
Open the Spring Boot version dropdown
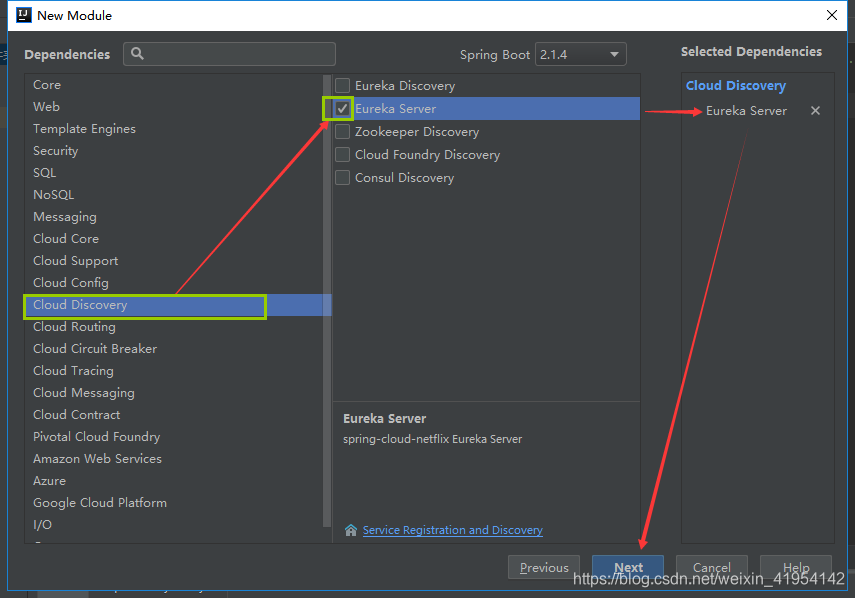pyautogui.click(x=581, y=55)
